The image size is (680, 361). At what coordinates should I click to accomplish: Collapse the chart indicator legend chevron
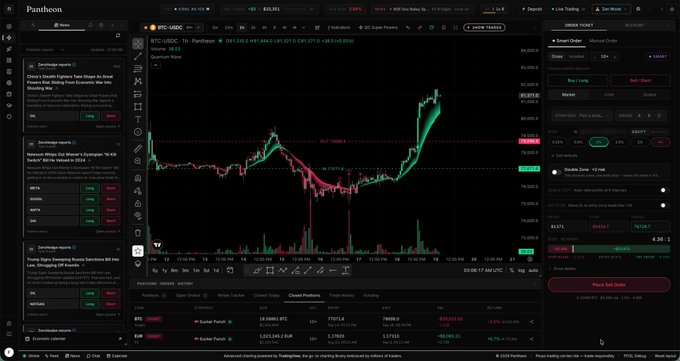155,65
